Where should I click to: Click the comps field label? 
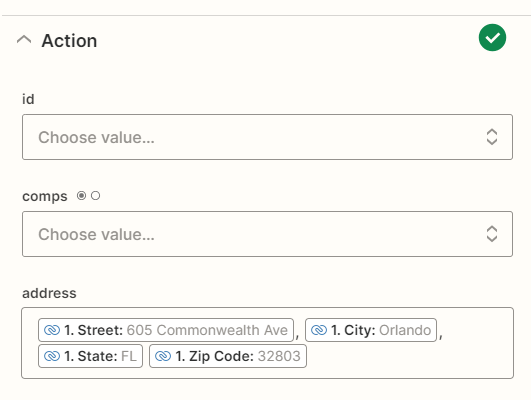click(x=45, y=196)
